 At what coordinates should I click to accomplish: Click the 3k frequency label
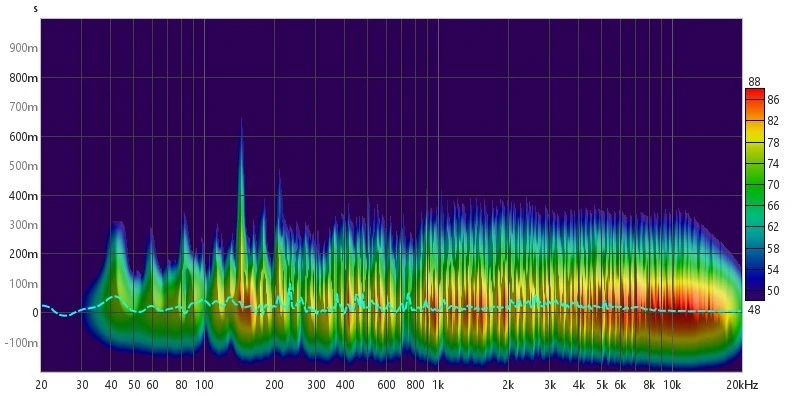(550, 384)
